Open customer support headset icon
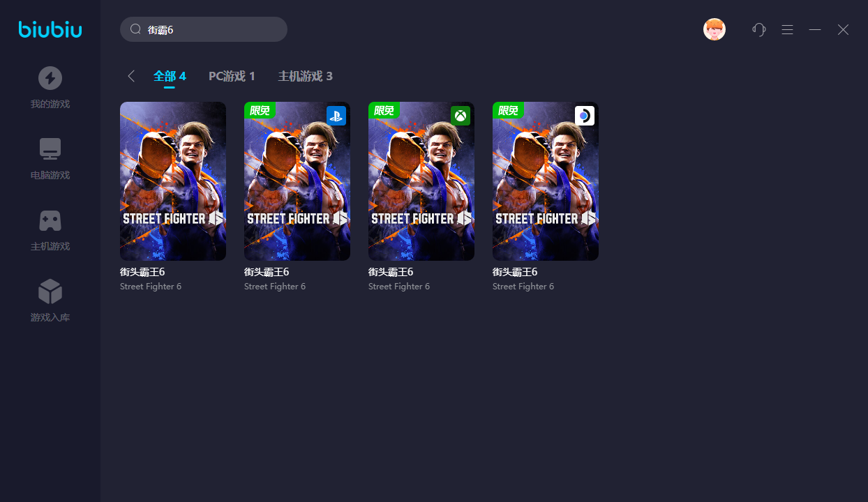Screen dimensions: 868x502 (x=759, y=29)
